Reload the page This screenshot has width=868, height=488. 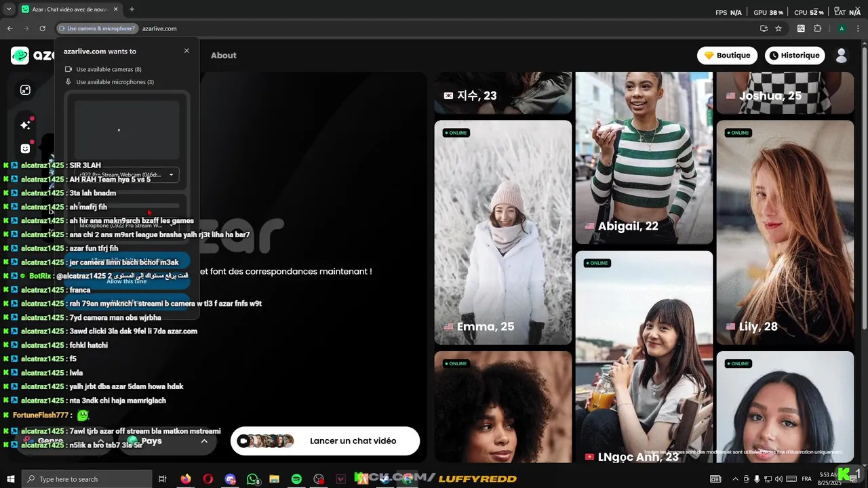click(x=42, y=28)
